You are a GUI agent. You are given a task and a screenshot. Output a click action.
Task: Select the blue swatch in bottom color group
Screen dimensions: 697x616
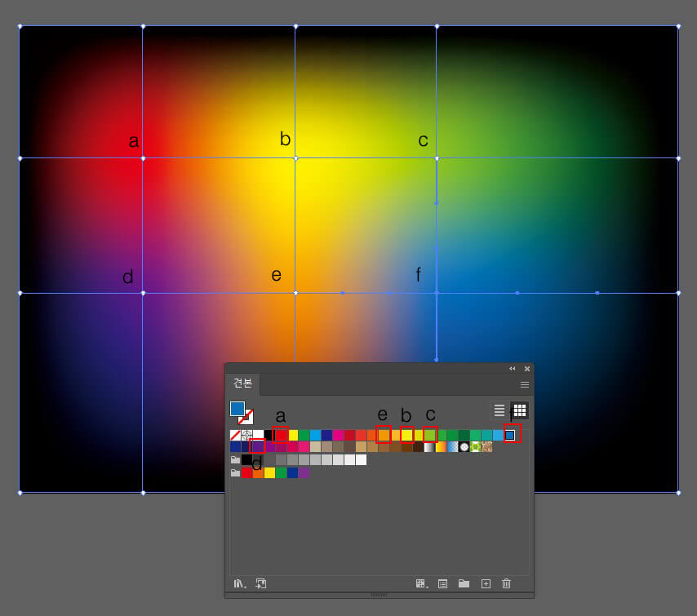point(292,473)
